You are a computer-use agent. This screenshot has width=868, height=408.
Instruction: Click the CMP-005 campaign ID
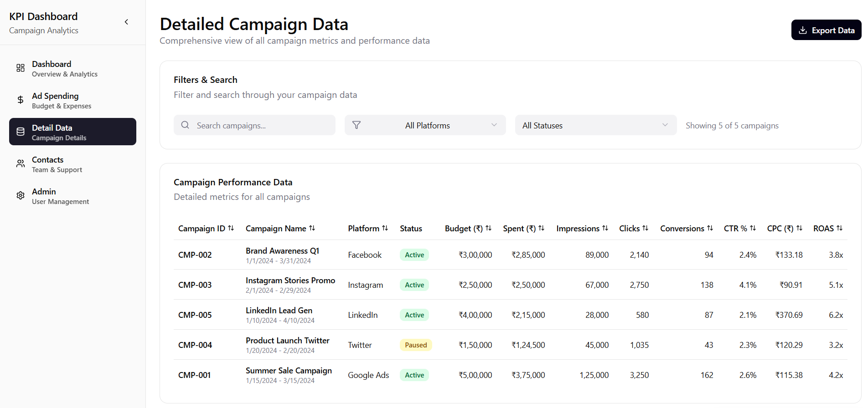point(195,315)
